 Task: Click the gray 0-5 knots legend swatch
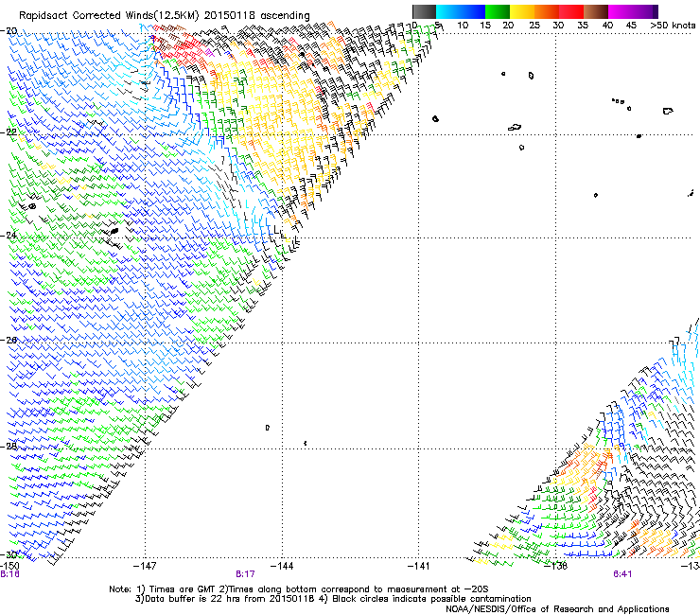tap(424, 11)
